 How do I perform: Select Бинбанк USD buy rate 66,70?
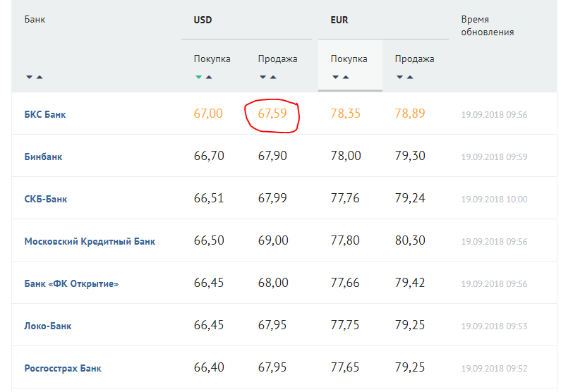click(209, 156)
